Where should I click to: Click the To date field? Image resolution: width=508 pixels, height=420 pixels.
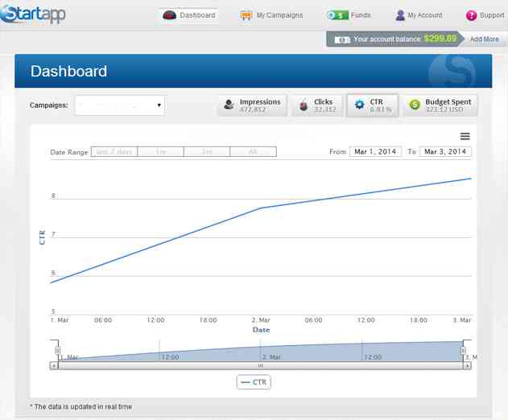445,151
